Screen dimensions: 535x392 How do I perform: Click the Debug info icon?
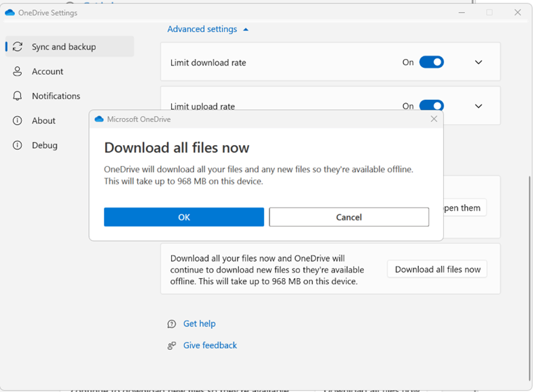click(x=17, y=145)
